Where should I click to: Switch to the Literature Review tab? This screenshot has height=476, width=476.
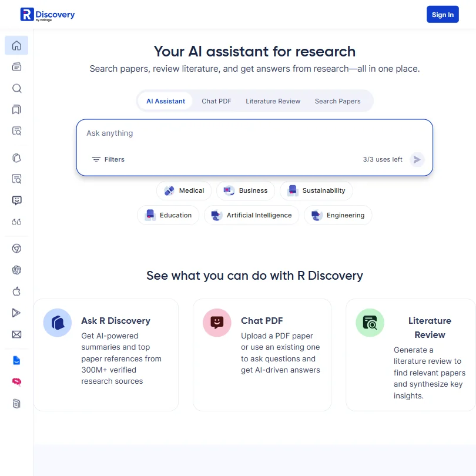[273, 101]
